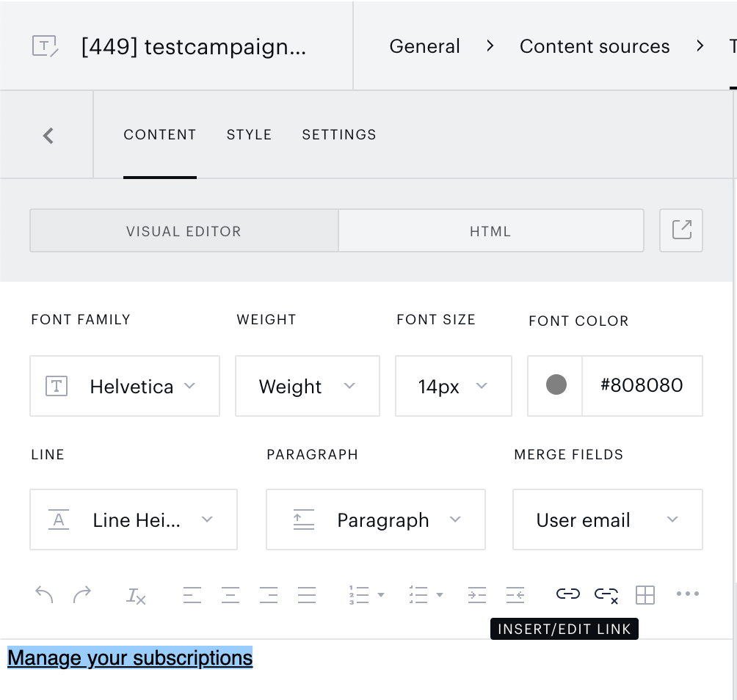737x700 pixels.
Task: Select the Visual Editor mode
Action: (184, 230)
